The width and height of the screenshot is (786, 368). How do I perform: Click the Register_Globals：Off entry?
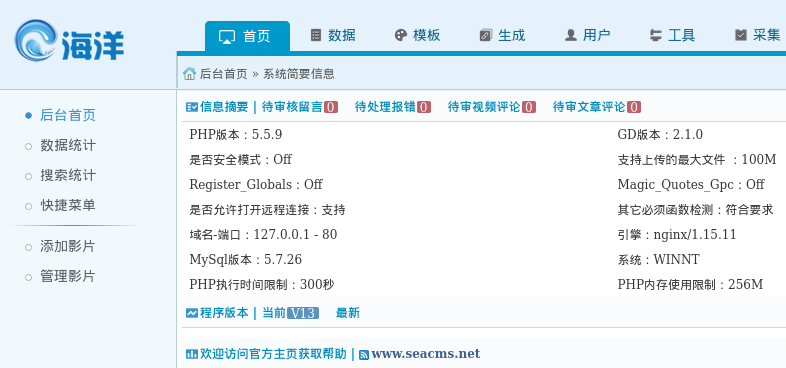tap(256, 185)
